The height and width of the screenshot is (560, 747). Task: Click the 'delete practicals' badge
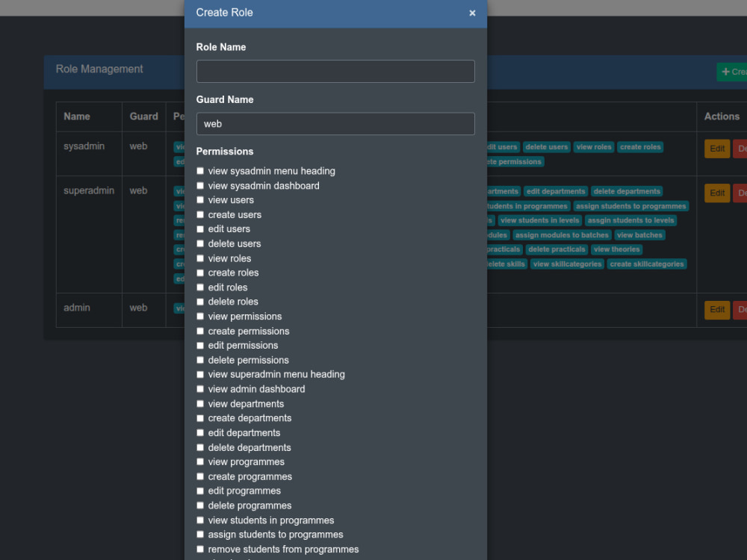tap(557, 249)
